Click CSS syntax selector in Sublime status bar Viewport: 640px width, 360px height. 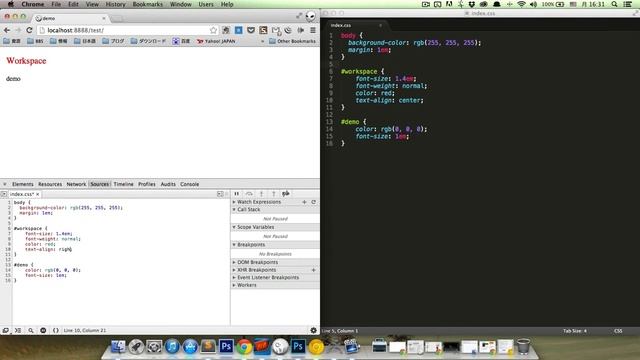[618, 331]
